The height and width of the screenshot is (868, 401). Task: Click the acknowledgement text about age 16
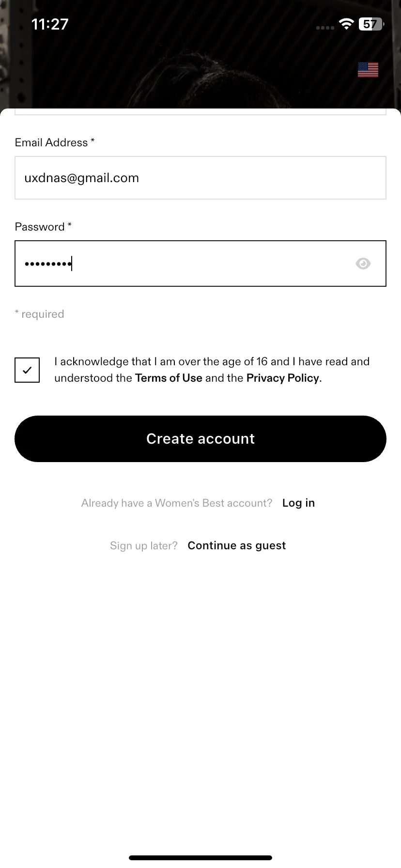coord(212,370)
